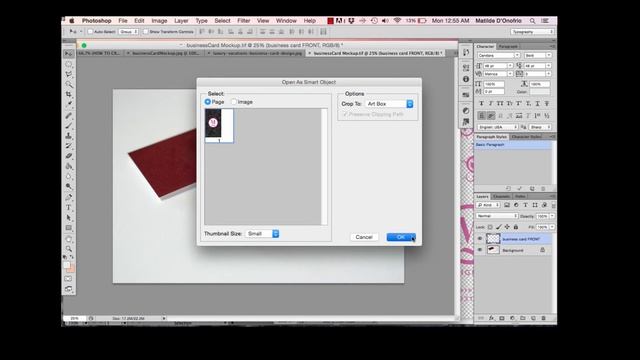Viewport: 640px width, 360px height.
Task: Click the OK button
Action: pyautogui.click(x=401, y=237)
